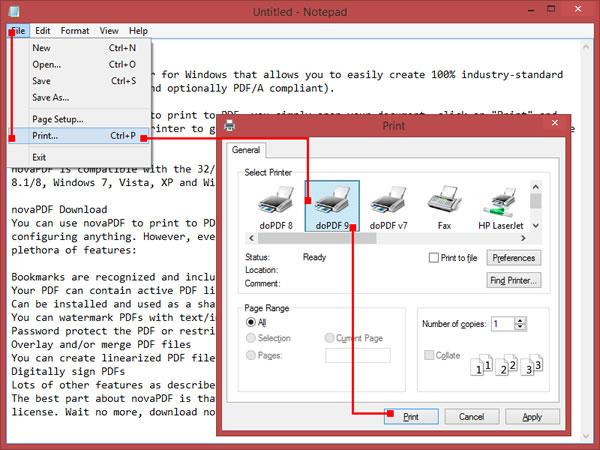This screenshot has width=600, height=450.
Task: Open the Format menu
Action: click(x=75, y=31)
